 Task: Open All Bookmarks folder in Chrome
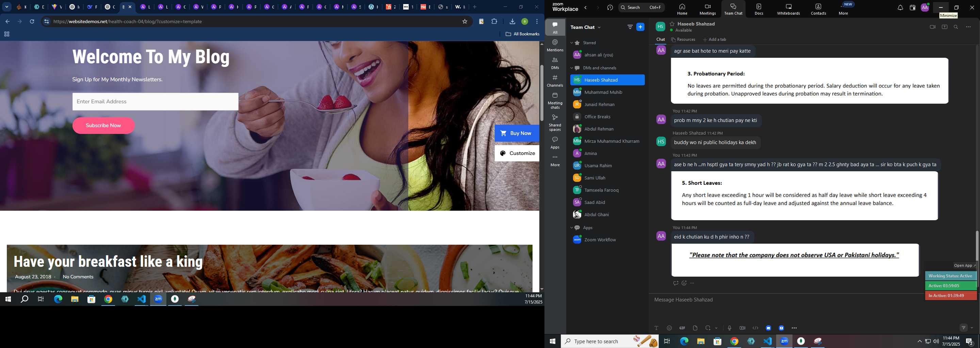pos(522,34)
